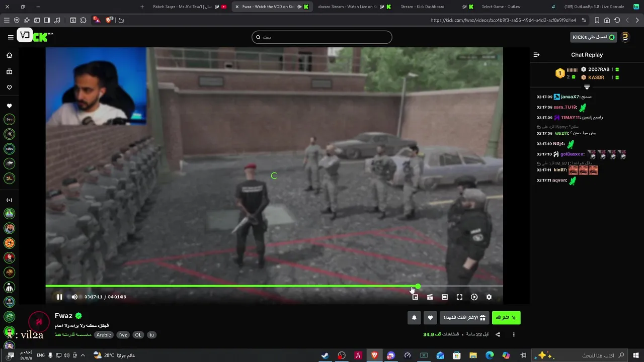This screenshot has height=362, width=644.
Task: Switch the ENG keyboard language indicator
Action: point(41,355)
